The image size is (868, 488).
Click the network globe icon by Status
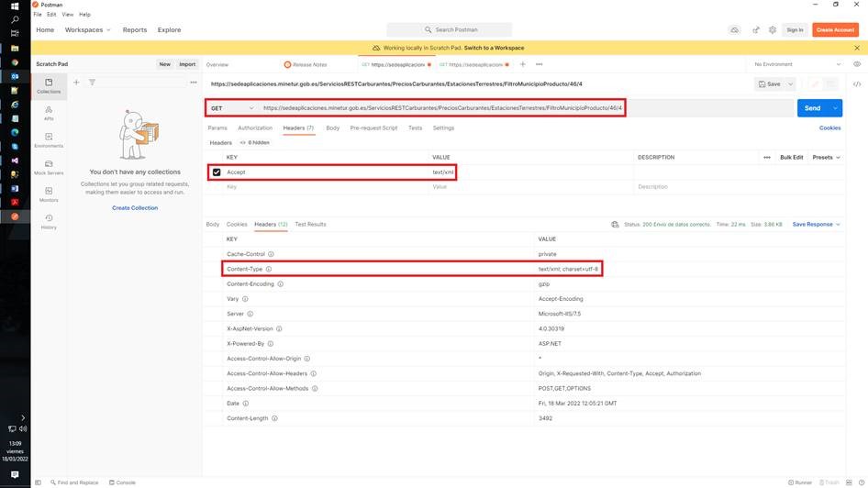pos(615,224)
